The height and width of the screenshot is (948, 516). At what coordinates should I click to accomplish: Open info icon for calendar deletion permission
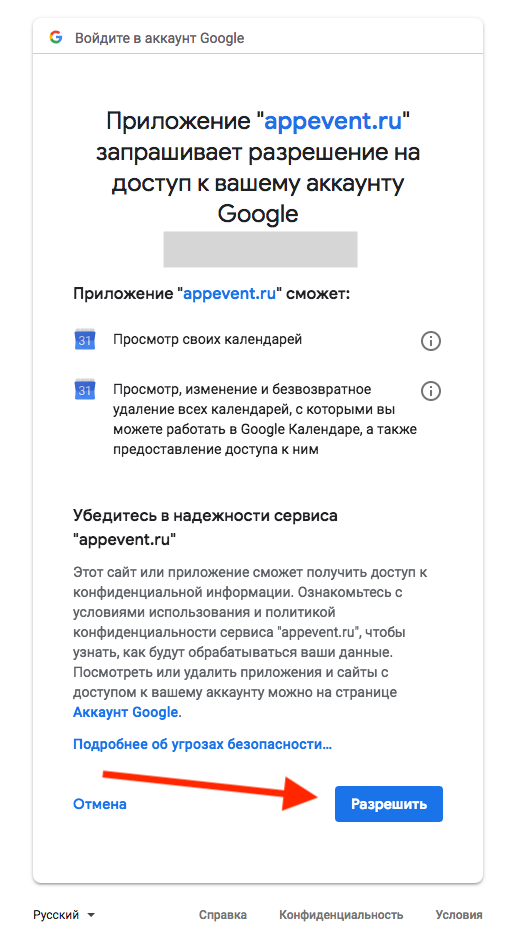(x=431, y=391)
